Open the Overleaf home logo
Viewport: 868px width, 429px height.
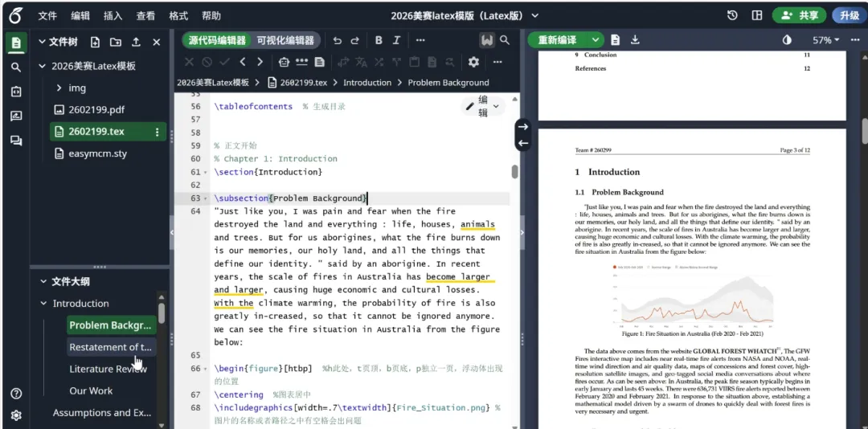(x=15, y=15)
